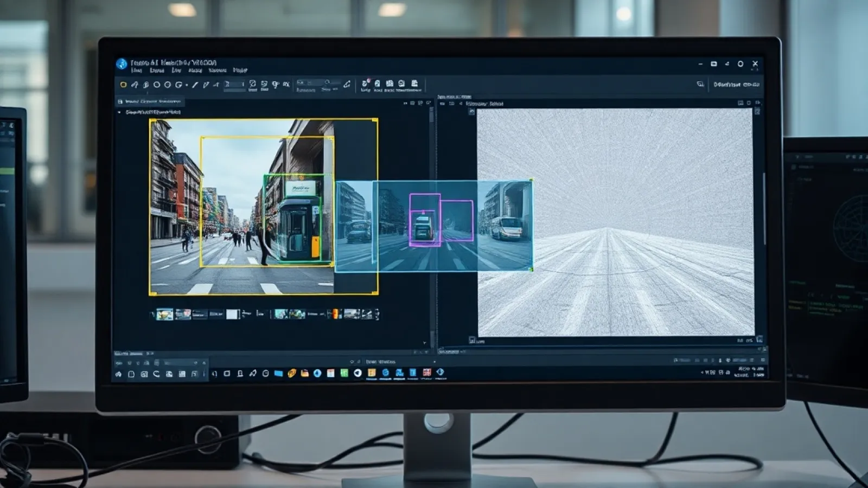Image resolution: width=868 pixels, height=488 pixels.
Task: Click the small down arrow at the left panel's bottom right
Action: click(x=424, y=343)
